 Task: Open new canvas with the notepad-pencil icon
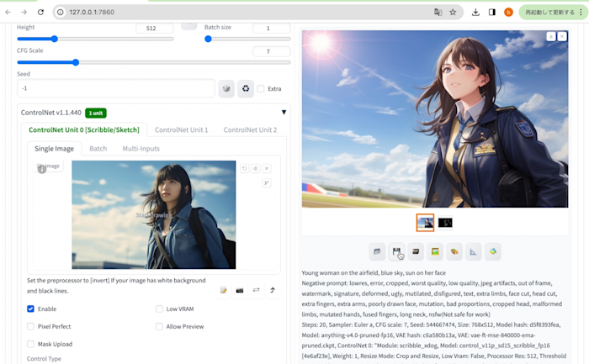pyautogui.click(x=224, y=290)
